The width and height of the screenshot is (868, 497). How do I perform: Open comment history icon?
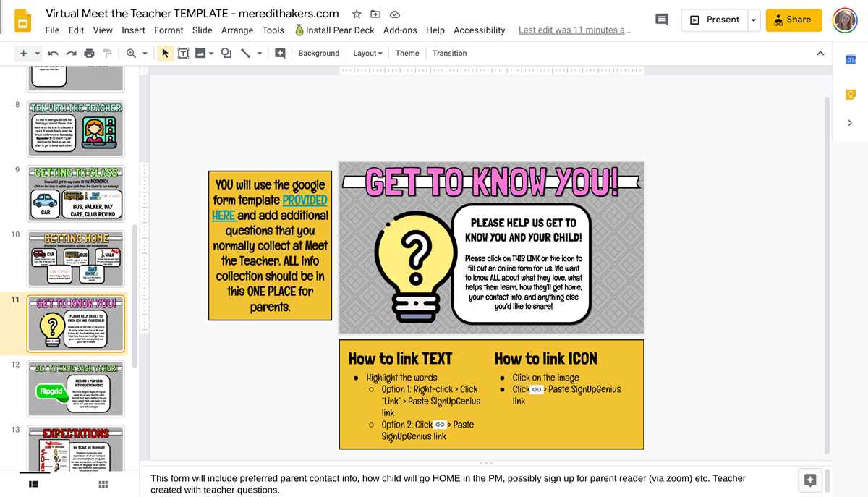[662, 20]
